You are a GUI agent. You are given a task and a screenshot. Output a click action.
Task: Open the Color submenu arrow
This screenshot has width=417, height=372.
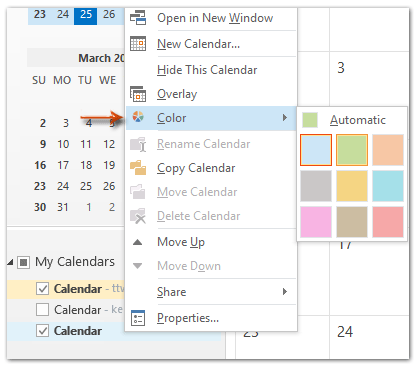285,117
